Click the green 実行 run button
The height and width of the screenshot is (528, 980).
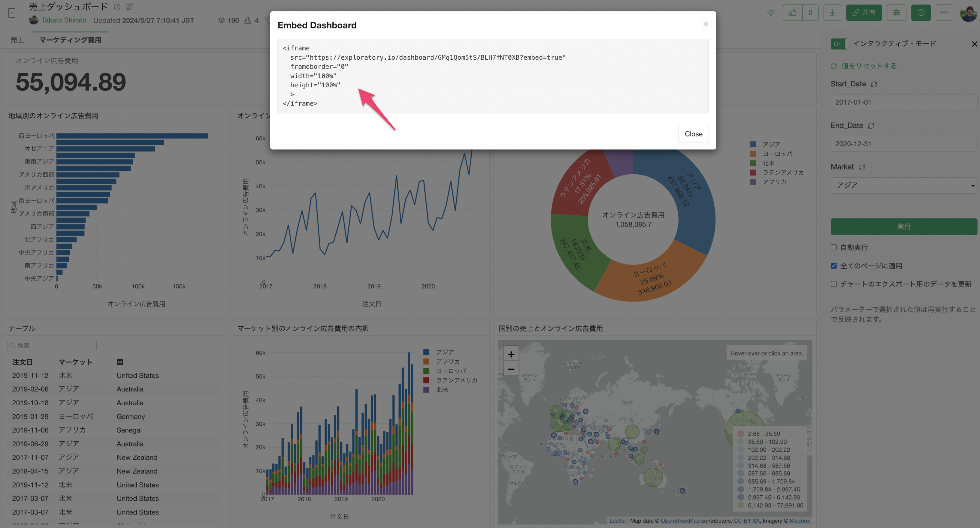tap(903, 226)
